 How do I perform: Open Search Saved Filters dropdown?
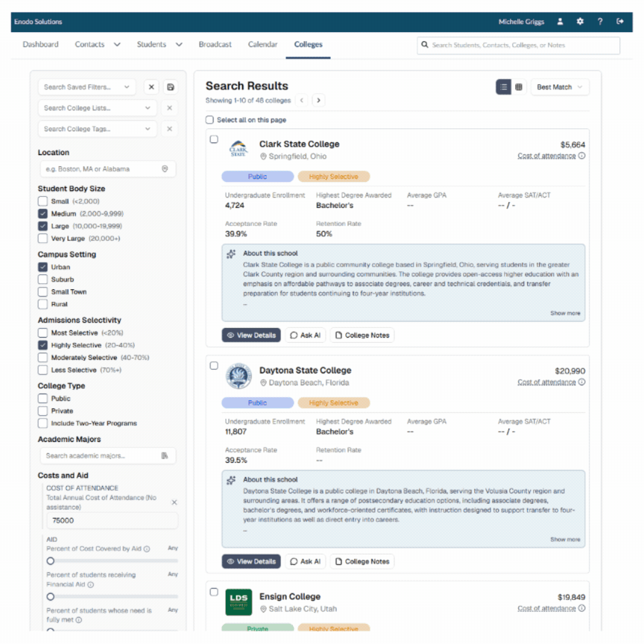click(x=86, y=87)
